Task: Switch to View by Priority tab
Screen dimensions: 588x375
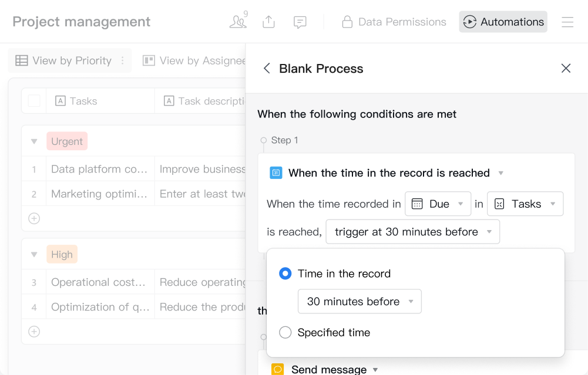Action: [x=63, y=60]
